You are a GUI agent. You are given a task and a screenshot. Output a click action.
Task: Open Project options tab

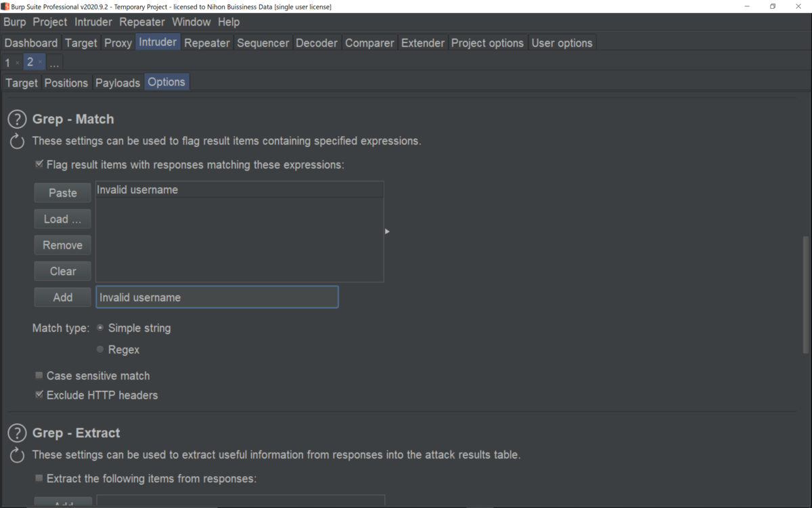tap(487, 43)
